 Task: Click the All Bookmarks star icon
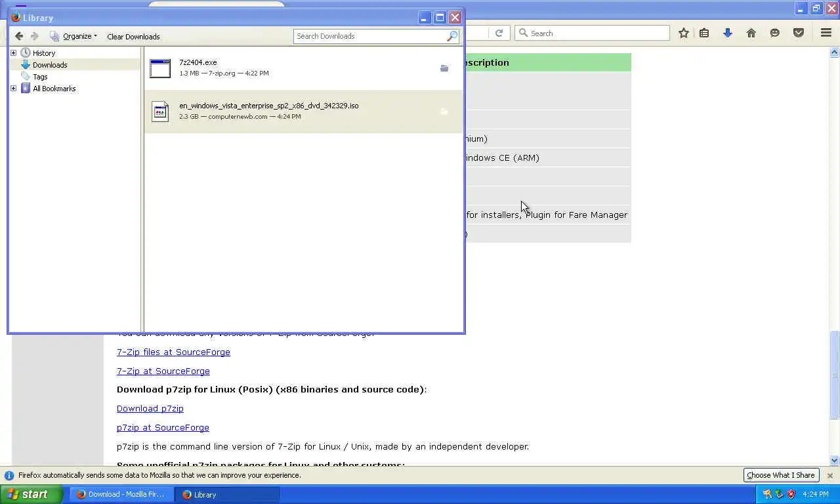(26, 88)
